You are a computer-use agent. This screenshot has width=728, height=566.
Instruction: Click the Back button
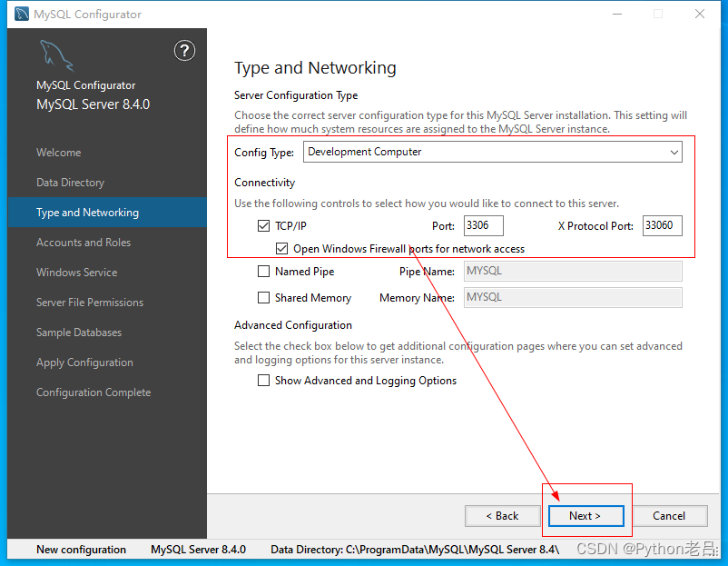(502, 516)
